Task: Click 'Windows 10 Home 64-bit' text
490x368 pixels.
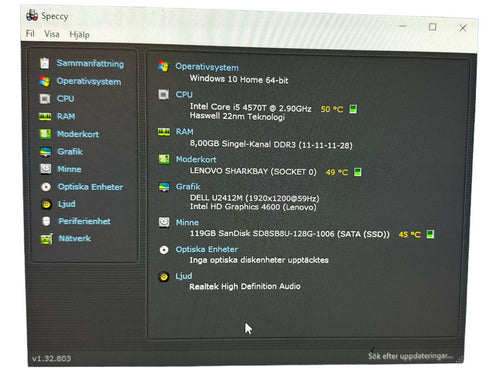Action: coord(239,79)
